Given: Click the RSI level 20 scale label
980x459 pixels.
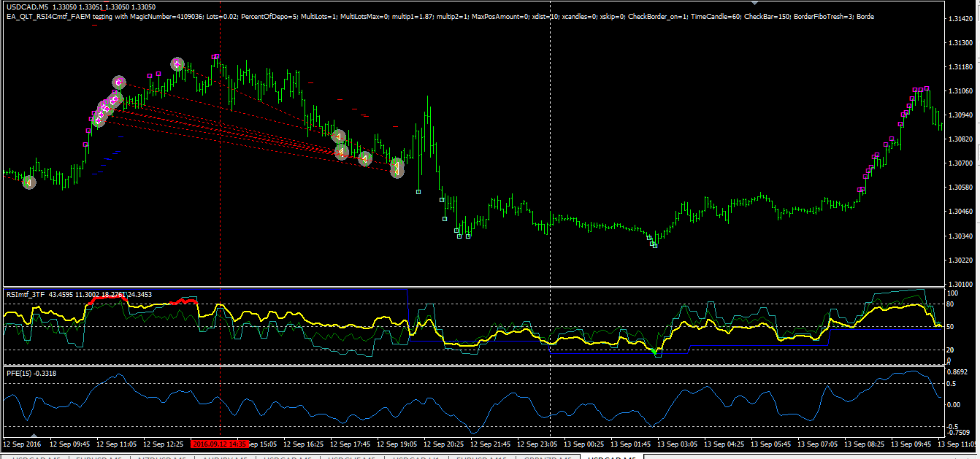Looking at the screenshot, I should pyautogui.click(x=949, y=350).
